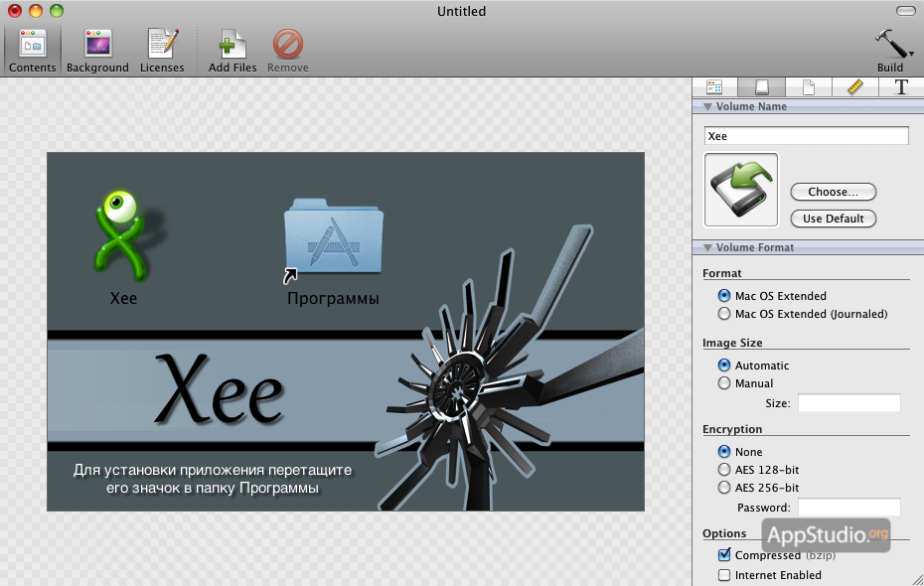Select the ruler inspector tab

click(x=855, y=87)
